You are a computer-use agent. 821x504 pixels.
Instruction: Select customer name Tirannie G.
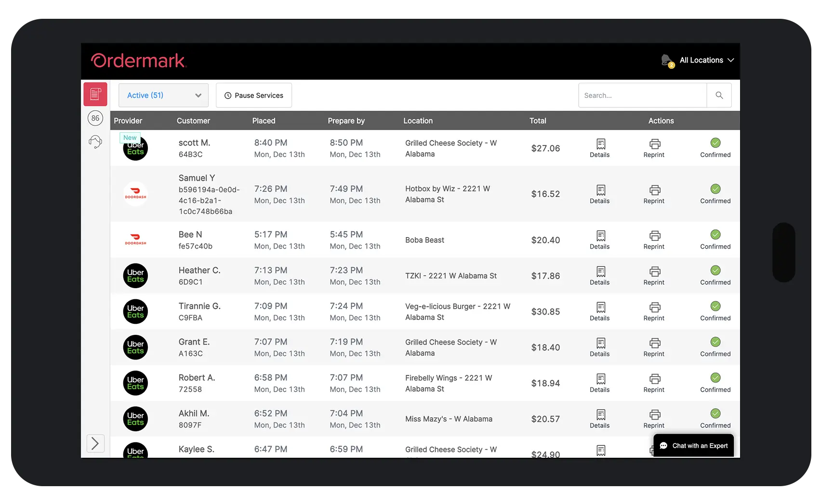pyautogui.click(x=199, y=306)
